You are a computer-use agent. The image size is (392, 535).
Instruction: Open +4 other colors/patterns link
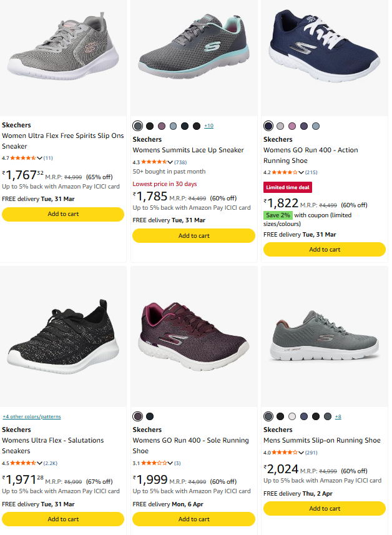pyautogui.click(x=32, y=416)
